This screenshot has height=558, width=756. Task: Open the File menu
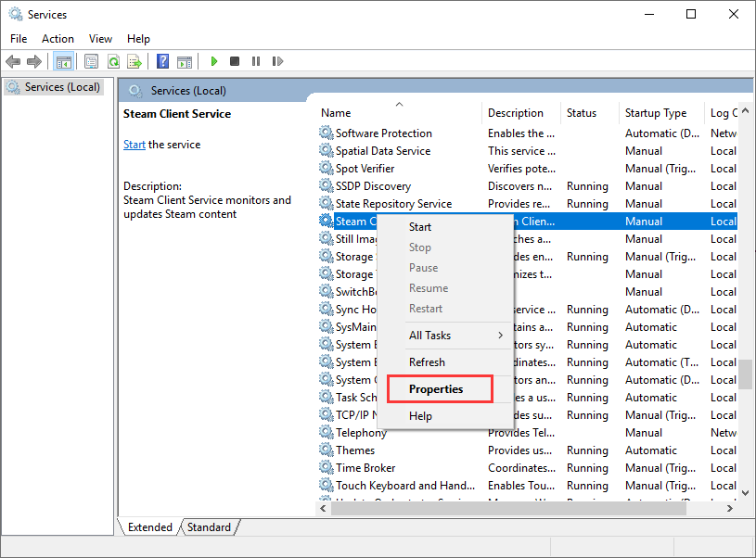19,39
